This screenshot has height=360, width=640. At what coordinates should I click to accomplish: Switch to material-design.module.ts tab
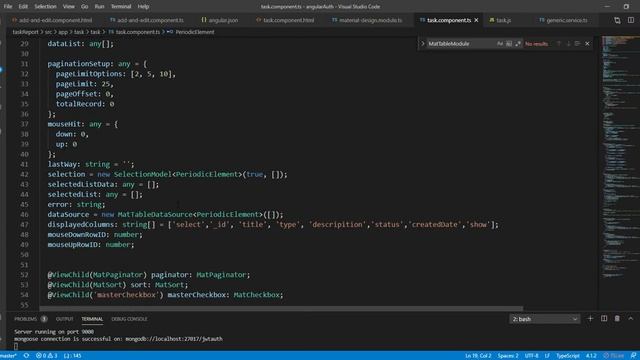(367, 20)
